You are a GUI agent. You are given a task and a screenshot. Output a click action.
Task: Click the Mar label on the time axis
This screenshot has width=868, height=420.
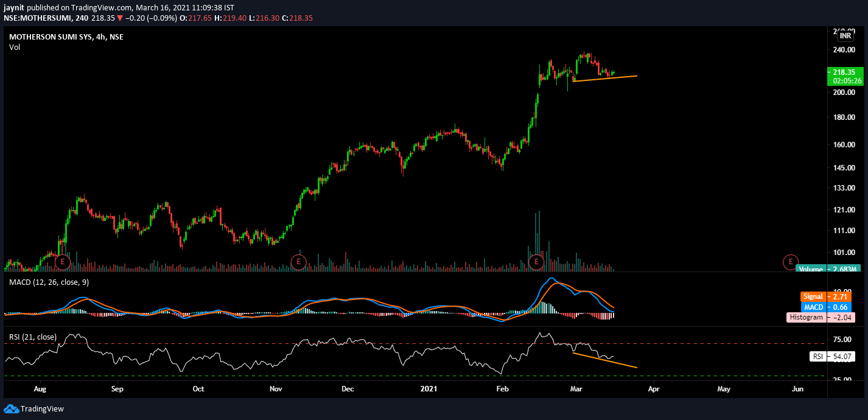coord(576,388)
